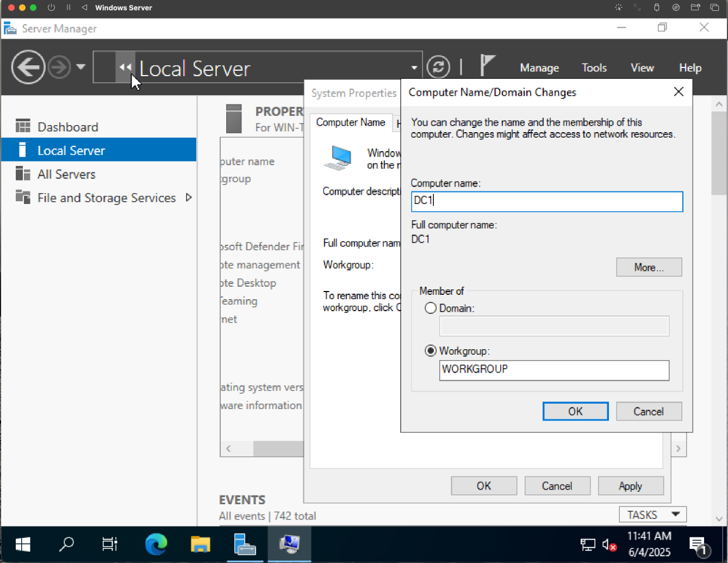This screenshot has width=728, height=563.
Task: Click OK in Computer Name/Domain Changes dialog
Action: pos(575,411)
